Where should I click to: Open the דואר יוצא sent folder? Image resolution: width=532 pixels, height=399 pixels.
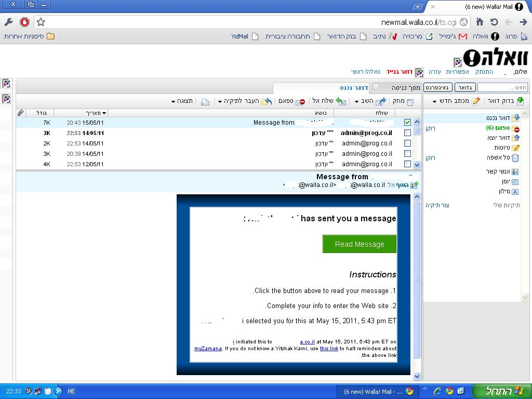click(x=503, y=137)
